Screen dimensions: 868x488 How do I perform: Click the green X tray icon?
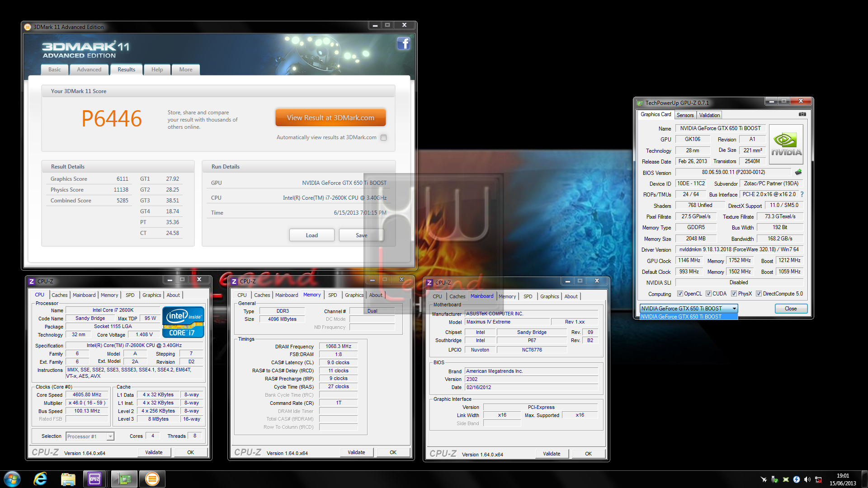786,479
